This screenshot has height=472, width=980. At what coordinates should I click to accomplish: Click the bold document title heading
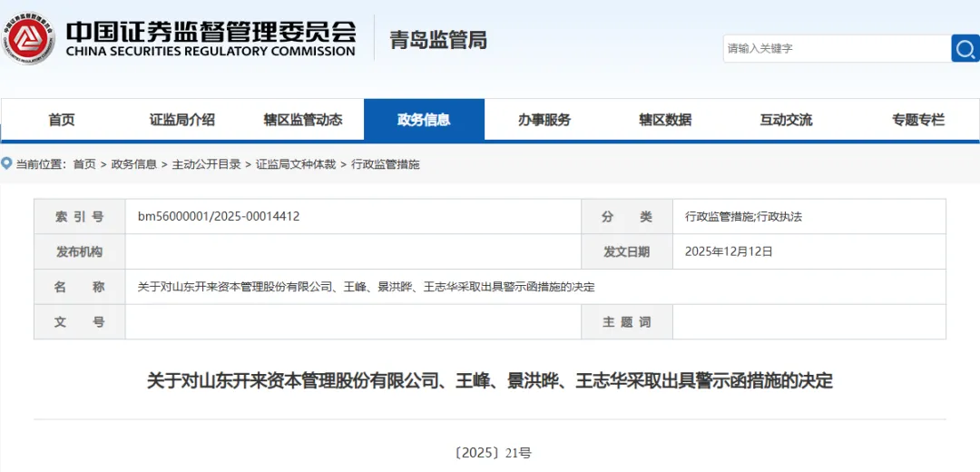pos(490,381)
